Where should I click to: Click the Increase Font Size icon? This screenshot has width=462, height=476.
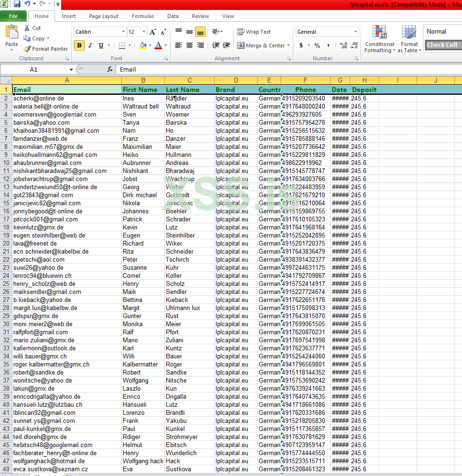(x=153, y=32)
